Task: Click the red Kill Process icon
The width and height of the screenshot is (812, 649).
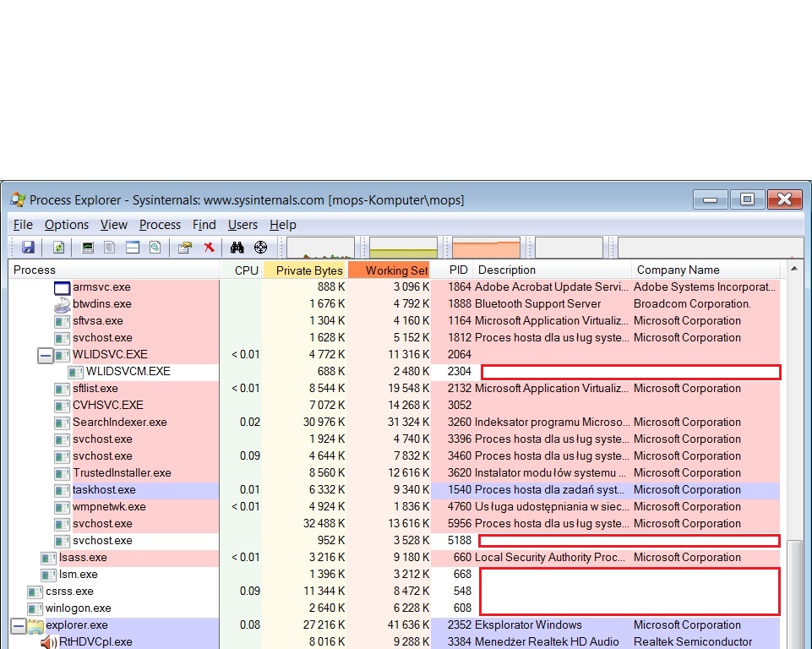Action: pyautogui.click(x=210, y=247)
